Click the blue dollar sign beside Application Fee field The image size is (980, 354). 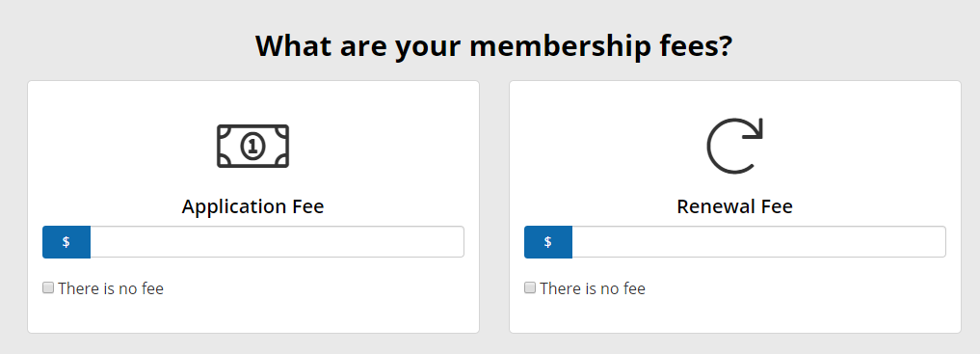pyautogui.click(x=66, y=242)
